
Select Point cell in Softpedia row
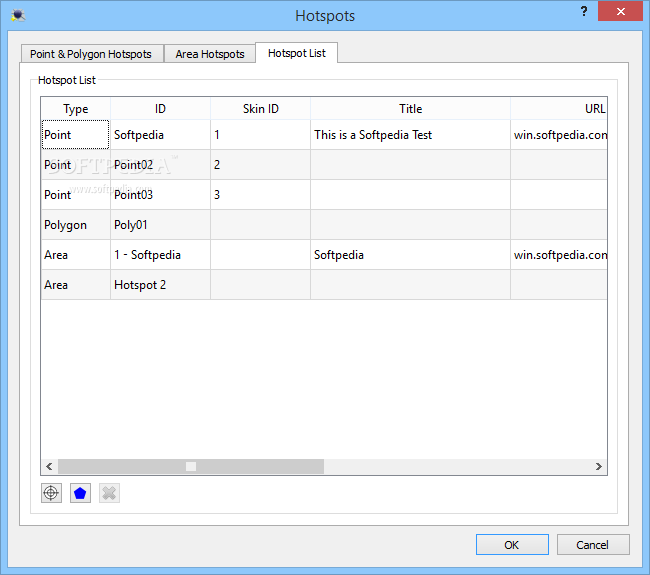tap(75, 135)
